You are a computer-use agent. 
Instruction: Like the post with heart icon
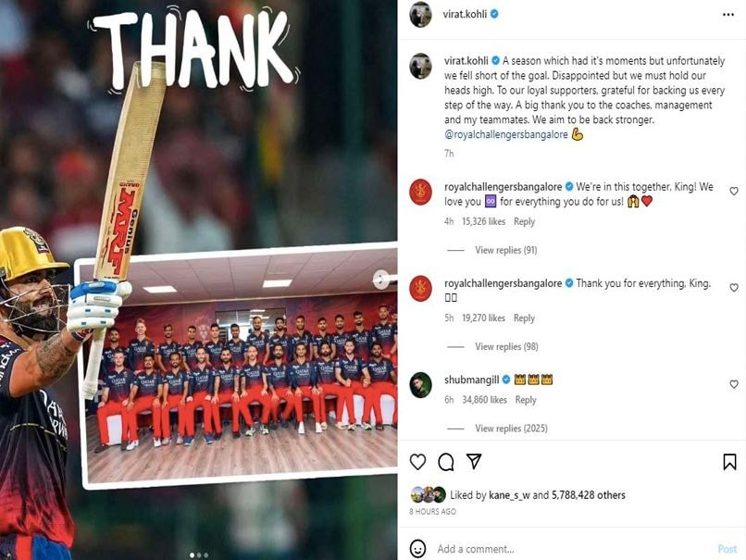click(417, 462)
